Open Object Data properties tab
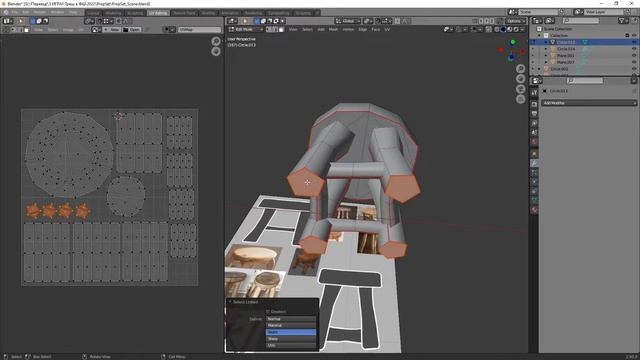Screen dimensions: 640x360 coord(534,200)
